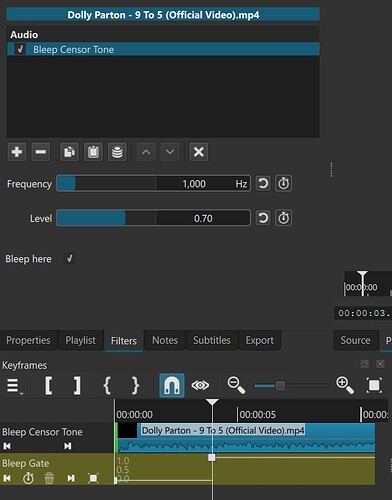Zoom keyframes to fit
This screenshot has height=500, width=392.
tap(374, 385)
